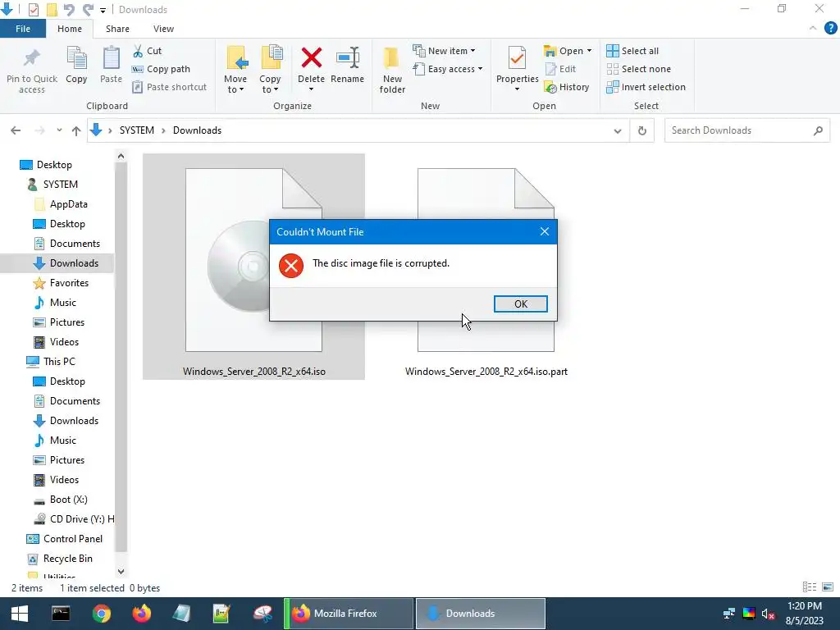Select Downloads under SYSTEM in the tree
Viewport: 840px width, 630px height.
click(x=74, y=263)
